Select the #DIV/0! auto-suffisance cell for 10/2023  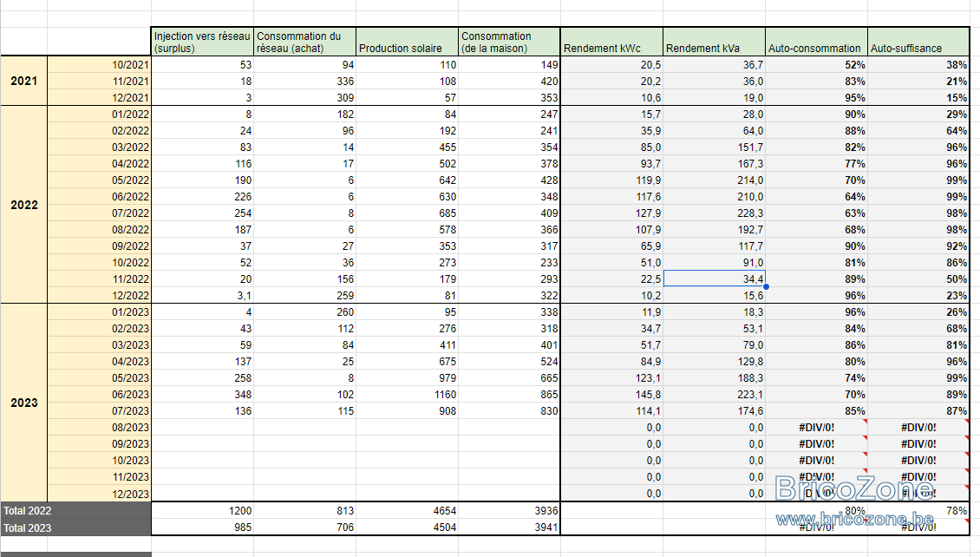click(918, 461)
